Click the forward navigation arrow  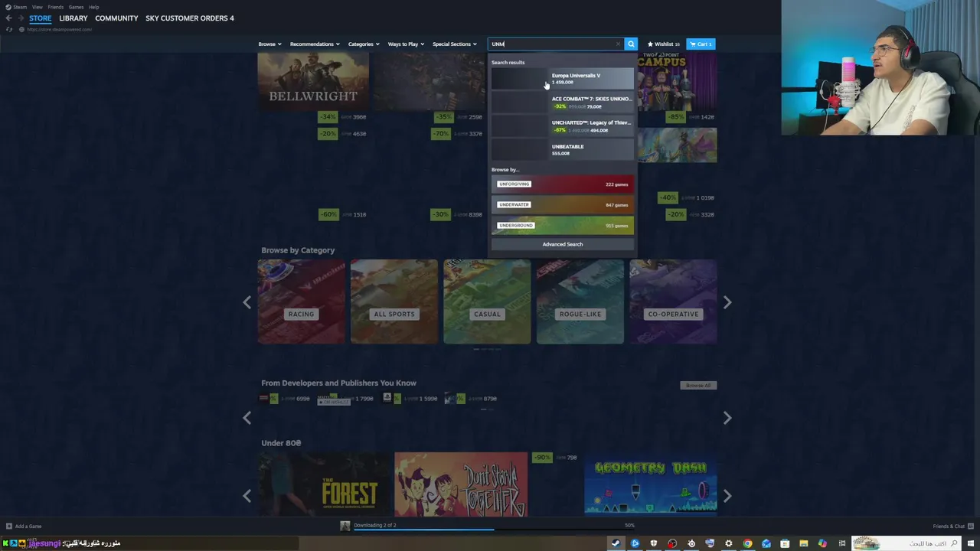(20, 18)
